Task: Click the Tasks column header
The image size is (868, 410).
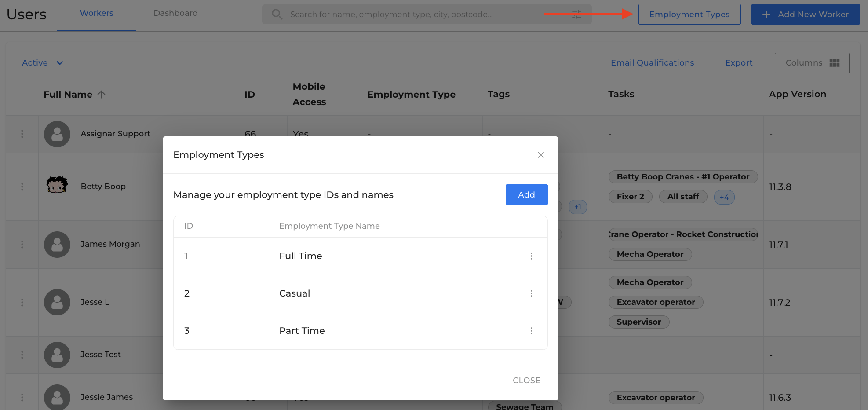Action: point(621,94)
